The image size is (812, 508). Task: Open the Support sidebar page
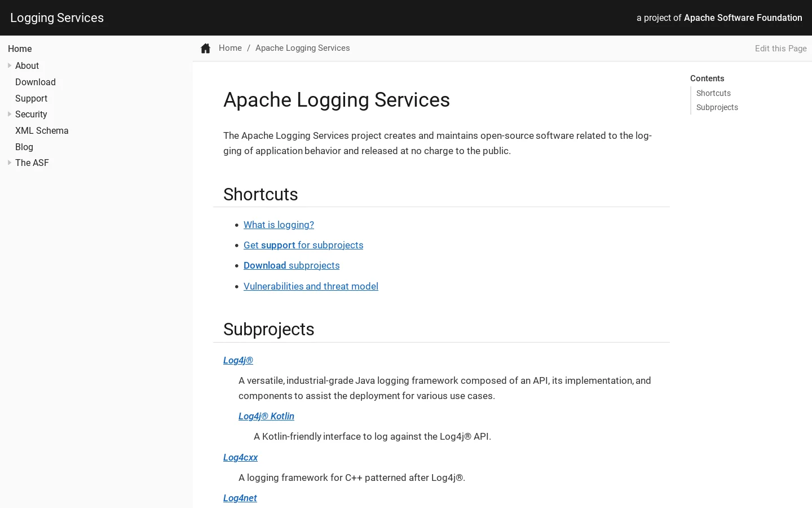click(x=31, y=98)
